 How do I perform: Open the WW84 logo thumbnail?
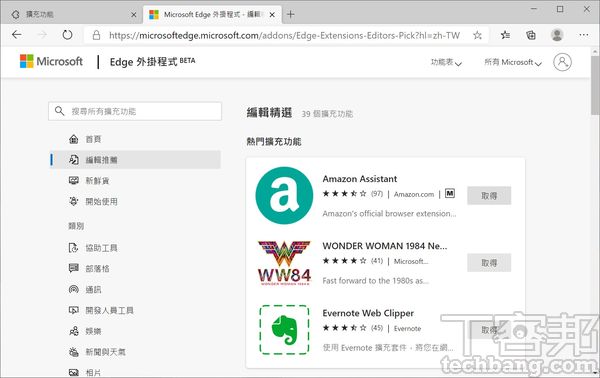pos(284,263)
